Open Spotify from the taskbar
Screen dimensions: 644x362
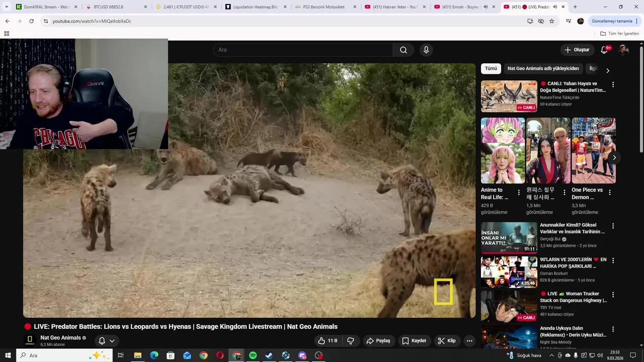[253, 355]
